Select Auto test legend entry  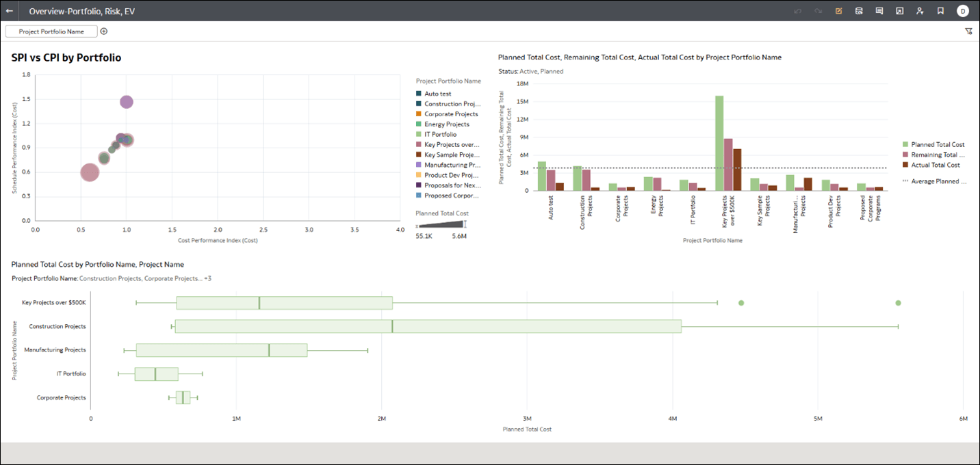click(434, 94)
